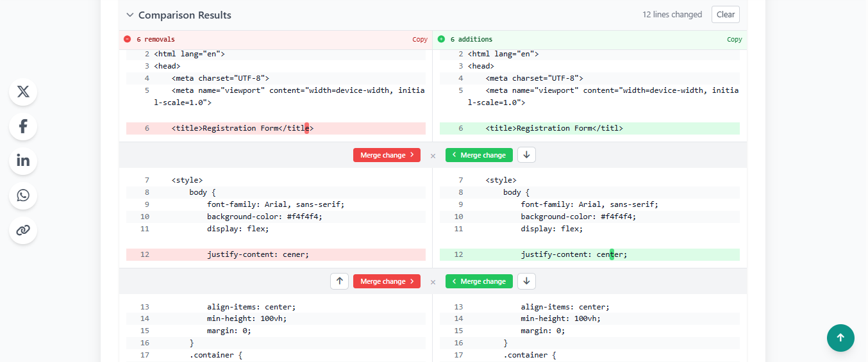Share on Facebook icon
The width and height of the screenshot is (868, 362).
[x=23, y=126]
